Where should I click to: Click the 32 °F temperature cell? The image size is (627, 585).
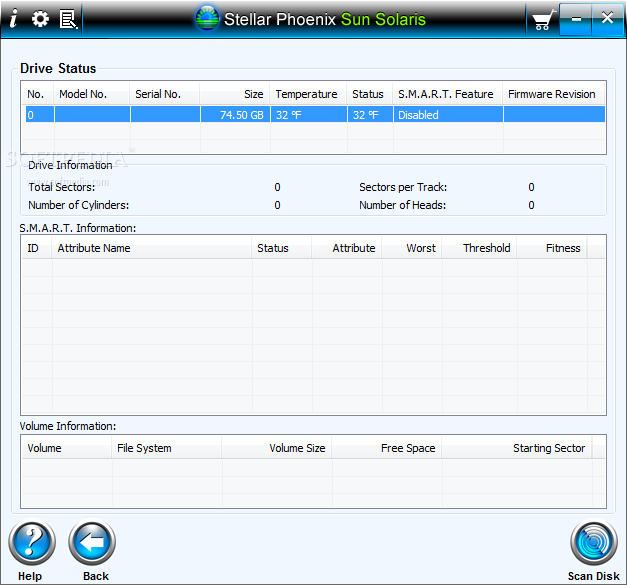click(x=309, y=115)
